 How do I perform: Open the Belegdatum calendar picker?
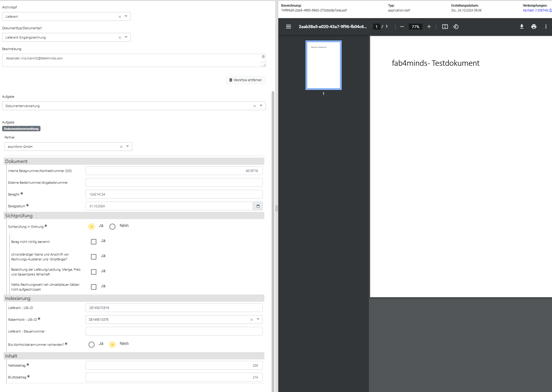258,206
